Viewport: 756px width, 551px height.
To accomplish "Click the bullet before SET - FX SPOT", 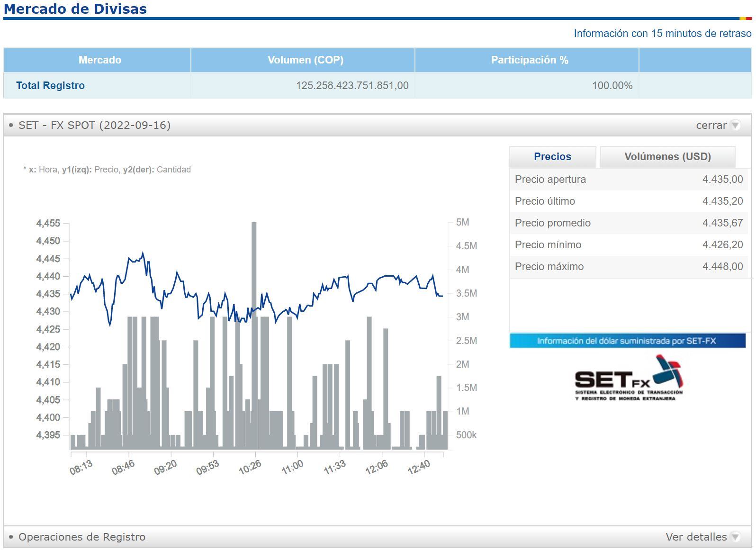I will click(x=11, y=125).
